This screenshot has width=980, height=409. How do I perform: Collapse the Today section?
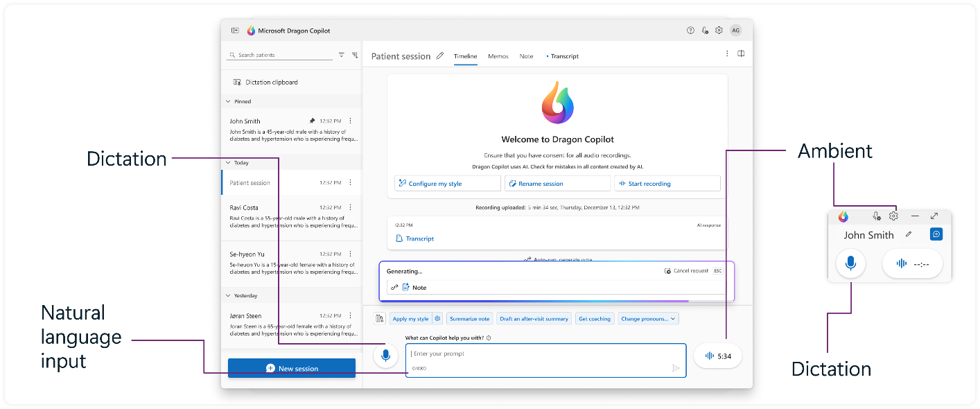(229, 163)
